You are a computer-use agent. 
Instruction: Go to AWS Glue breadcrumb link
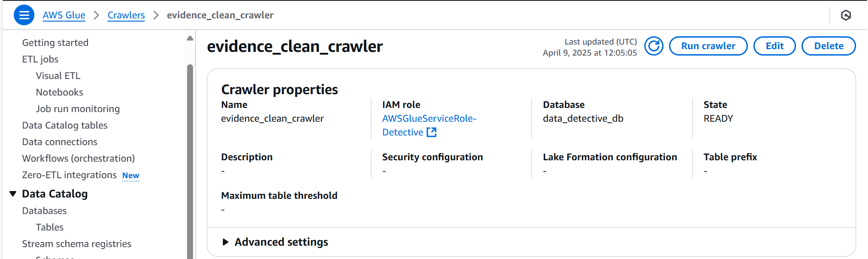[64, 15]
